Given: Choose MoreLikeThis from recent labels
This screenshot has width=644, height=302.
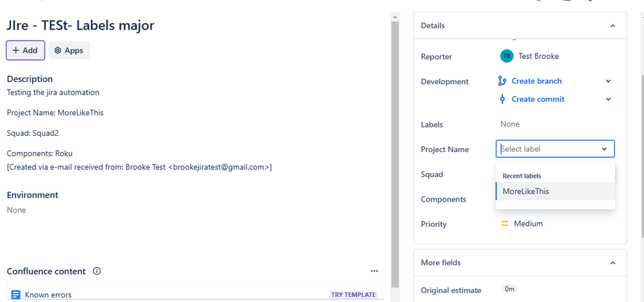Looking at the screenshot, I should pyautogui.click(x=555, y=191).
